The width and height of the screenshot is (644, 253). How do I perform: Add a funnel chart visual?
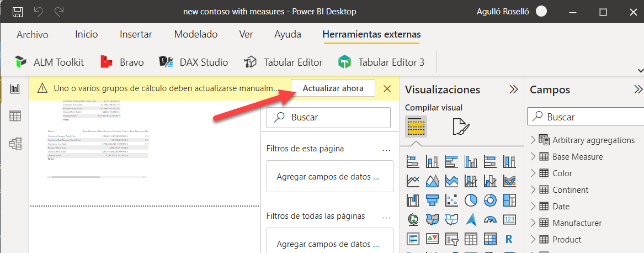[x=432, y=199]
